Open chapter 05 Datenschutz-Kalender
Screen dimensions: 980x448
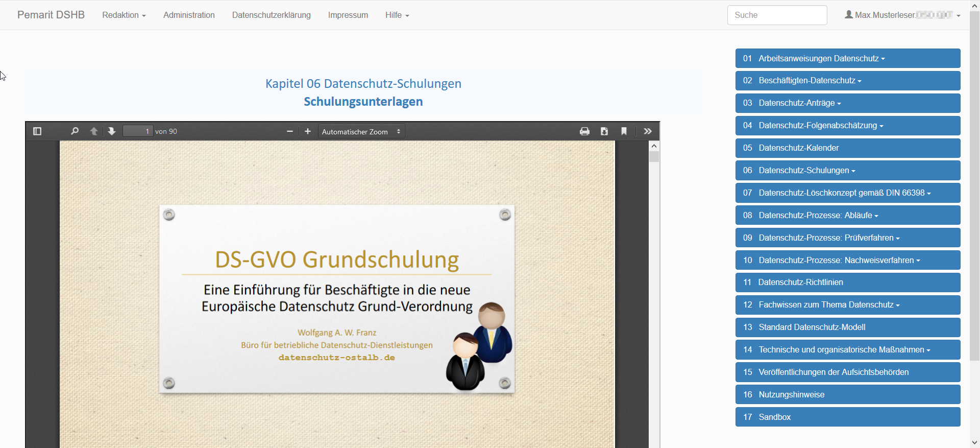(847, 148)
